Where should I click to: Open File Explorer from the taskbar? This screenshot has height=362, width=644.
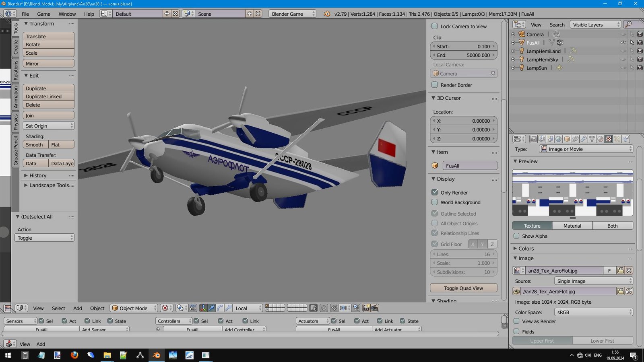[107, 355]
